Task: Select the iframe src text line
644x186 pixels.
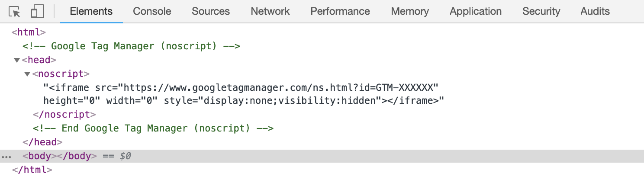Action: (241, 87)
